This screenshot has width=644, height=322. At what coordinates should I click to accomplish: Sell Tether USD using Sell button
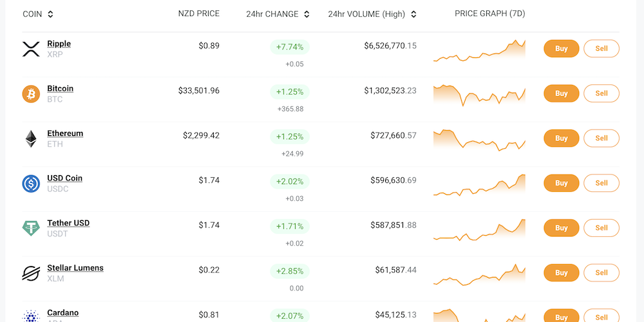tap(601, 228)
